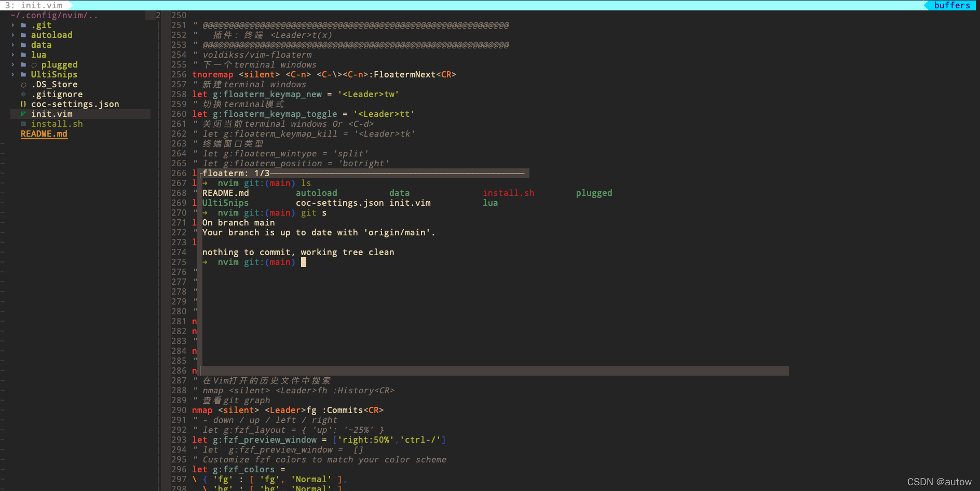980x491 pixels.
Task: Click the plugged folder icon
Action: point(23,65)
